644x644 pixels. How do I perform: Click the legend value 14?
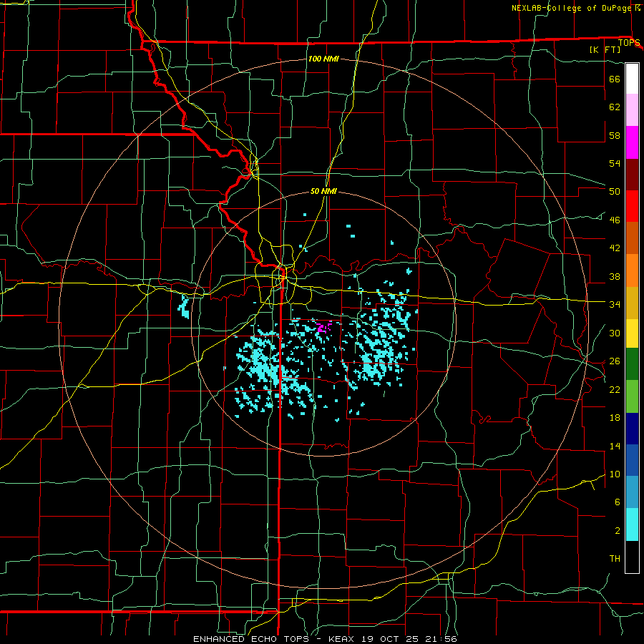point(615,446)
